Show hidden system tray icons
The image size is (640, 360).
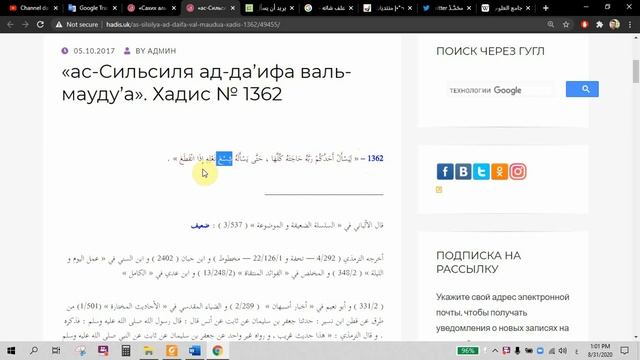(495, 351)
